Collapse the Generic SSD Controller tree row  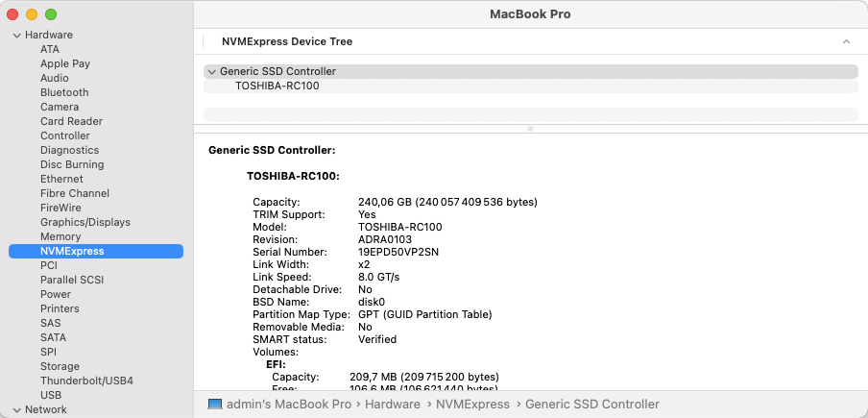coord(211,72)
